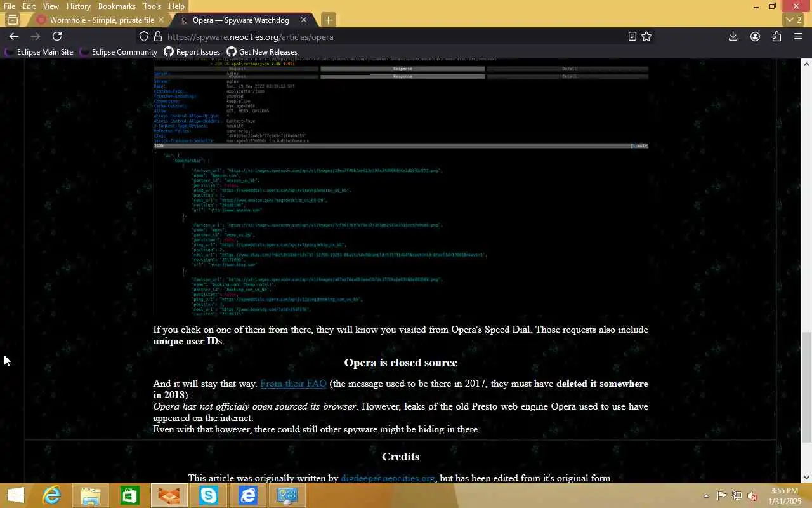Open the downloads panel

tap(733, 37)
